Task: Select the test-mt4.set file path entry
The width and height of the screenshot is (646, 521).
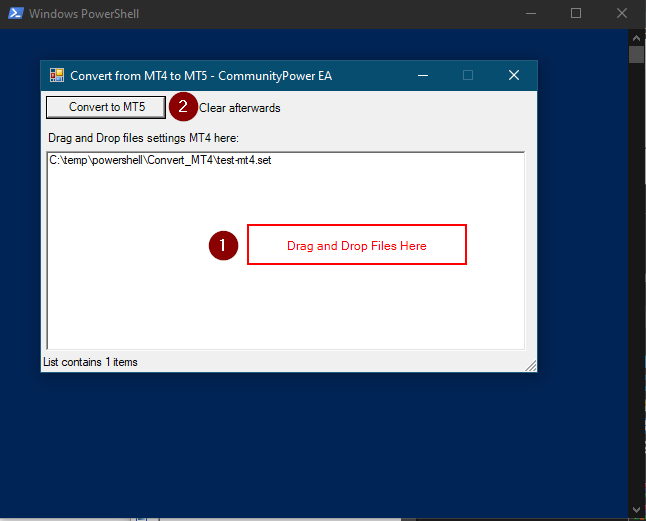Action: pos(160,160)
